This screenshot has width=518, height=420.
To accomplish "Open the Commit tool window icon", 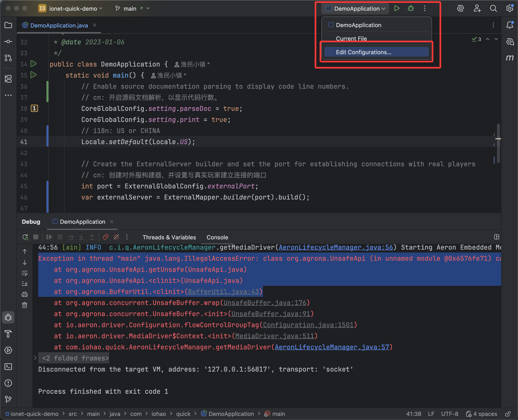I will [x=8, y=42].
